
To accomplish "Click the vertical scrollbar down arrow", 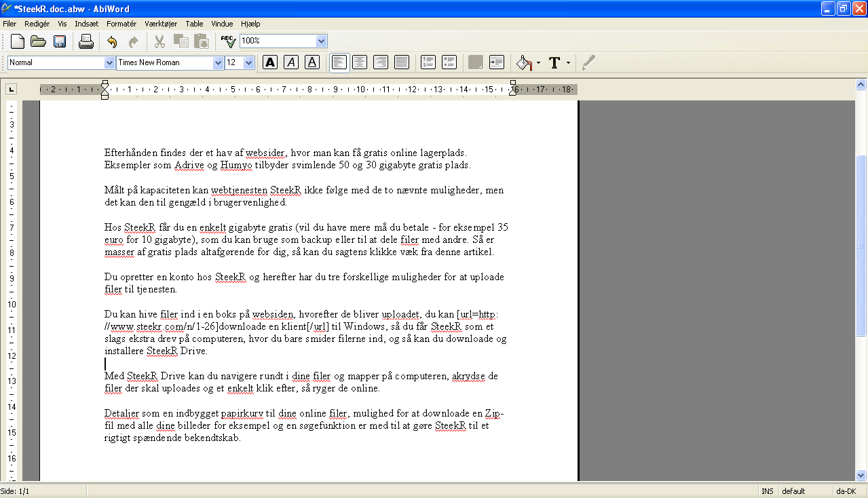I will 861,476.
